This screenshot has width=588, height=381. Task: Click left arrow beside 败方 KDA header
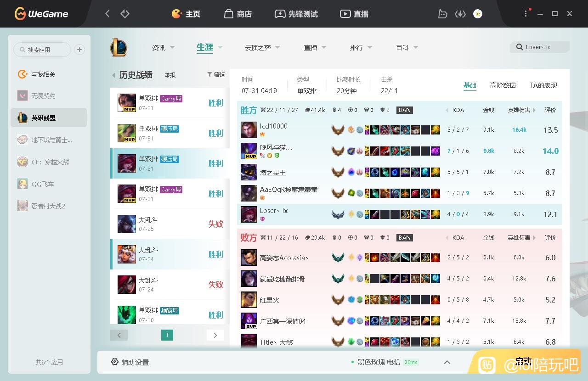point(447,238)
